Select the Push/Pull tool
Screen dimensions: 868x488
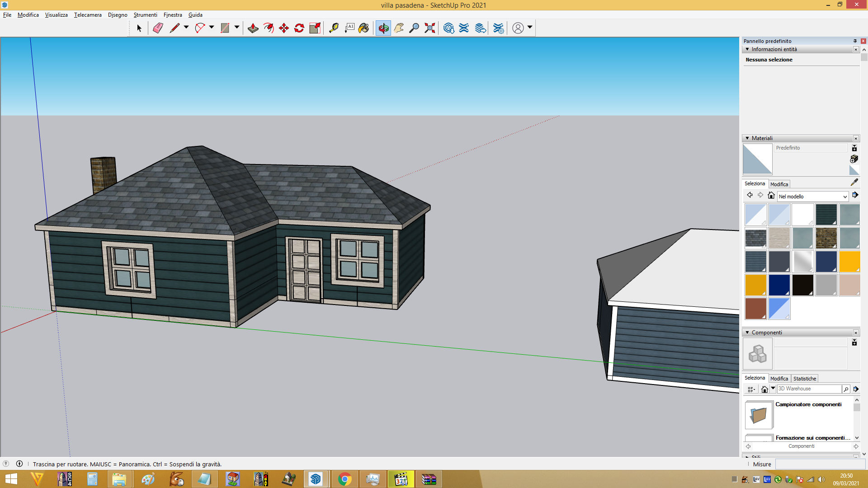point(253,28)
